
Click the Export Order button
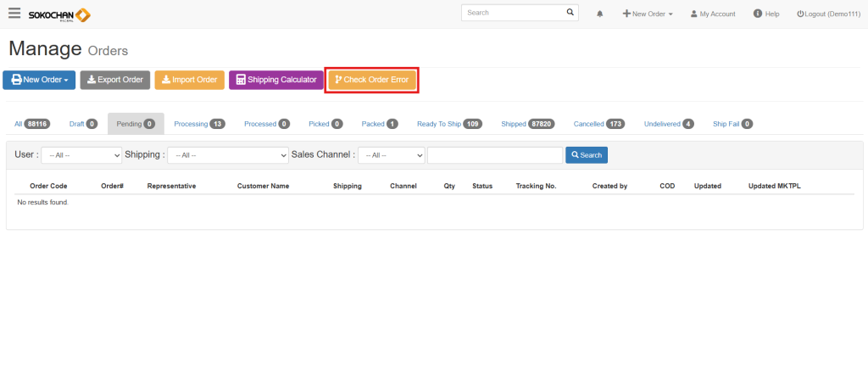(115, 80)
